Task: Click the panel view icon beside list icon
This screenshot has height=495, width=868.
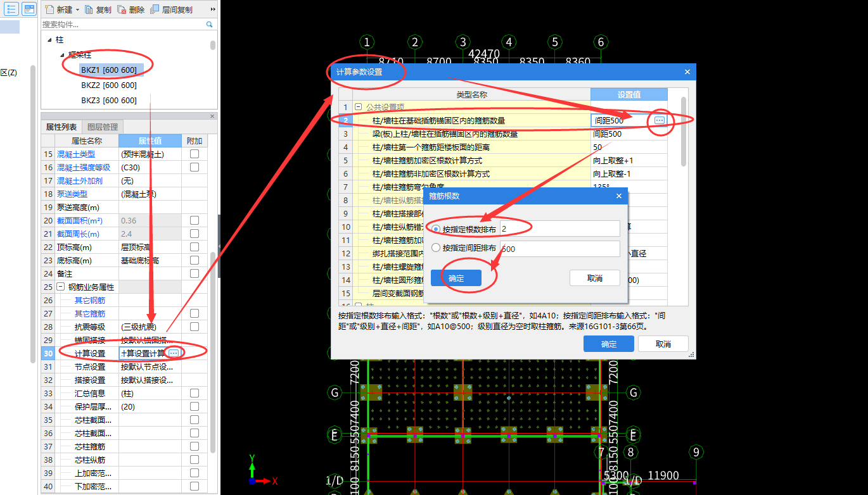Action: [29, 9]
